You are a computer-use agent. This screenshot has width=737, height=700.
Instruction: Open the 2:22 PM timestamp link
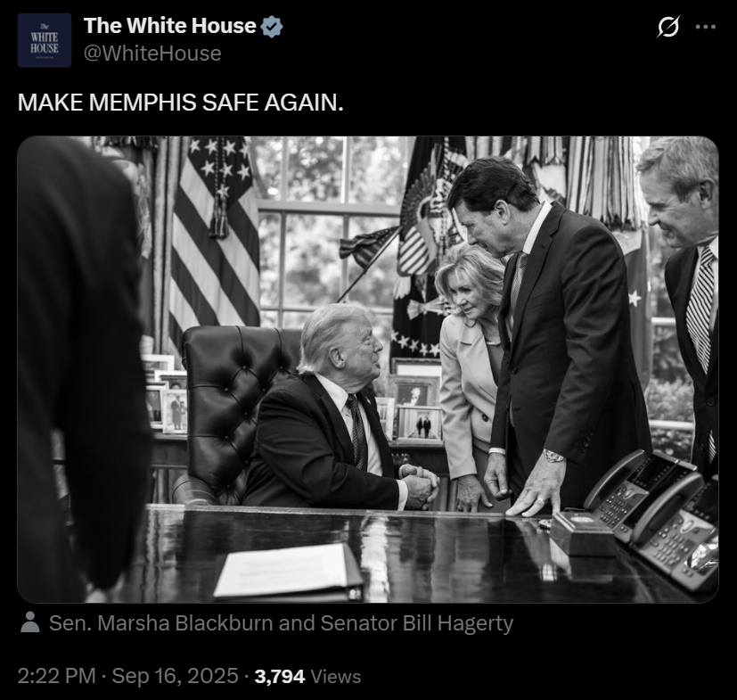tap(56, 676)
